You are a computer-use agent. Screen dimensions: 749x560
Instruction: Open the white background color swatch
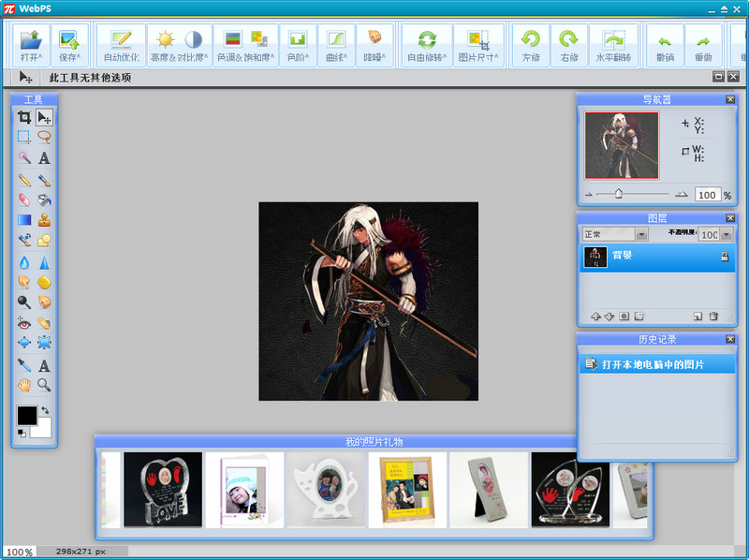point(44,429)
